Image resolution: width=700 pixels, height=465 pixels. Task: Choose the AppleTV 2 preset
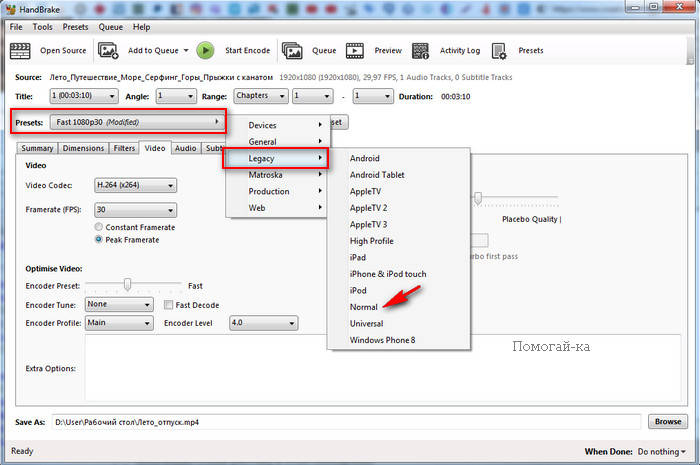399,208
